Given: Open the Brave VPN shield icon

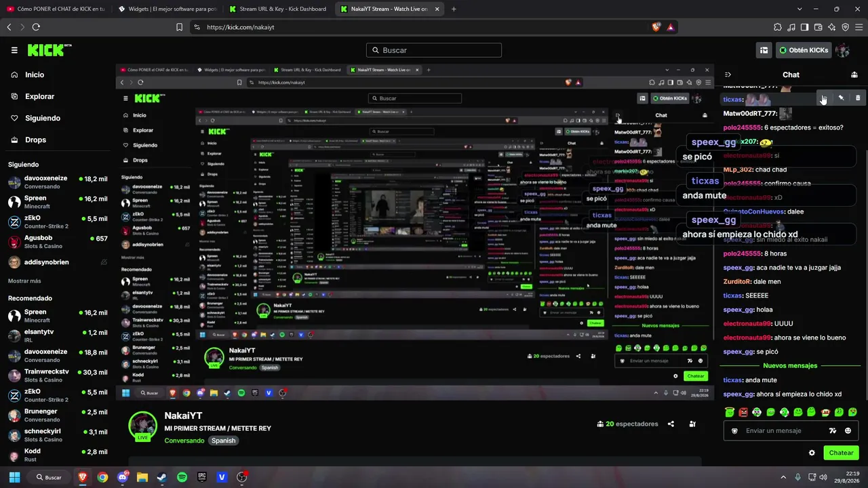Looking at the screenshot, I should pos(845,27).
